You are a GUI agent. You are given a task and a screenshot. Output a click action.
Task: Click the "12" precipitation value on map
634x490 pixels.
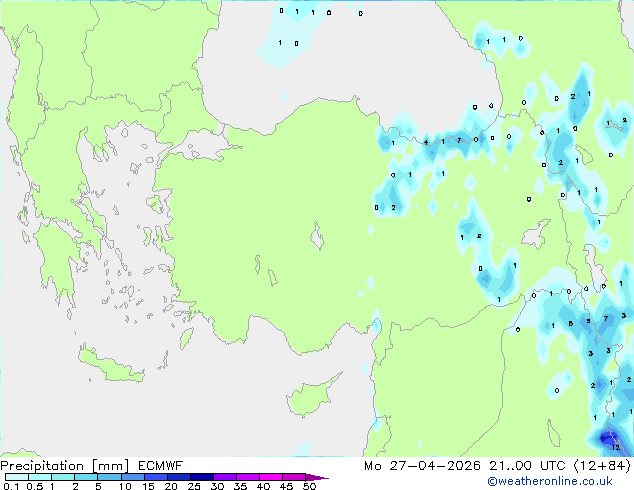click(615, 448)
